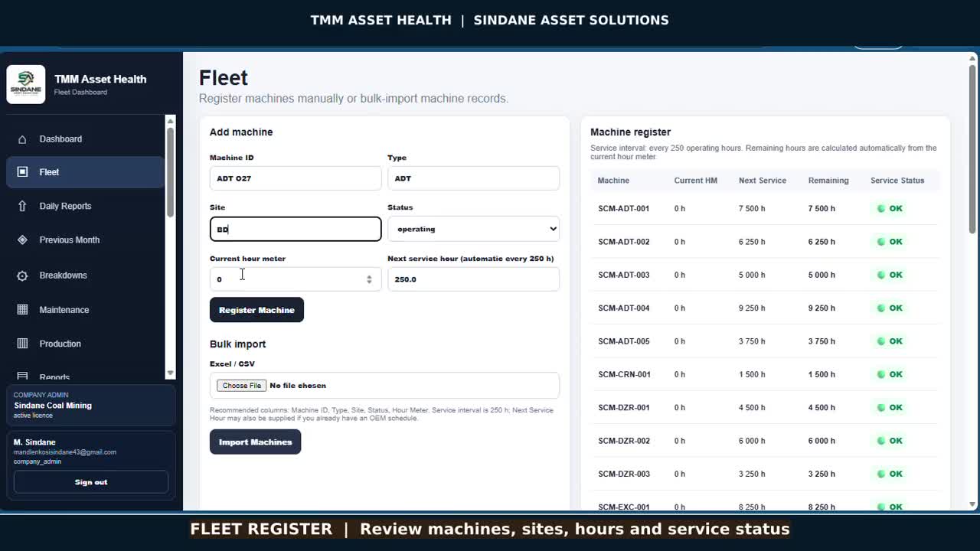Click the 9 250 h remaining value
The height and width of the screenshot is (551, 980).
[x=822, y=308]
